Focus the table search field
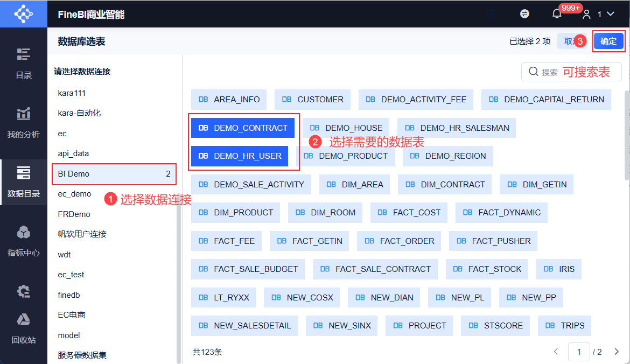The width and height of the screenshot is (630, 364). (571, 72)
